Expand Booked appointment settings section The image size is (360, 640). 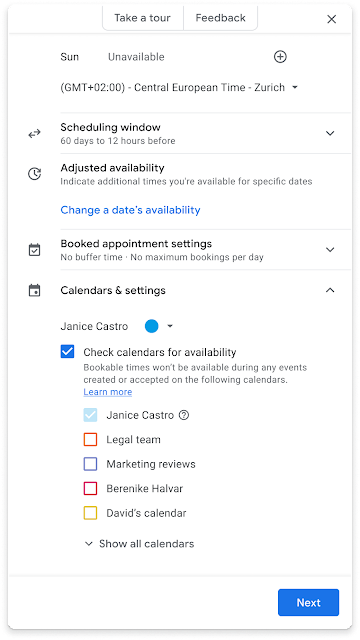click(330, 250)
